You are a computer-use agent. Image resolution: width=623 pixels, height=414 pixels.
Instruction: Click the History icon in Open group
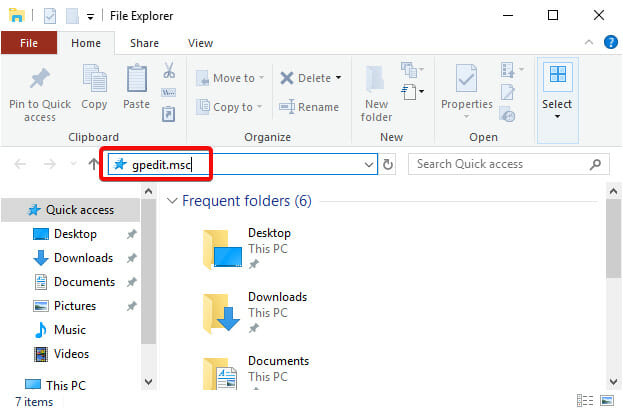(x=508, y=114)
